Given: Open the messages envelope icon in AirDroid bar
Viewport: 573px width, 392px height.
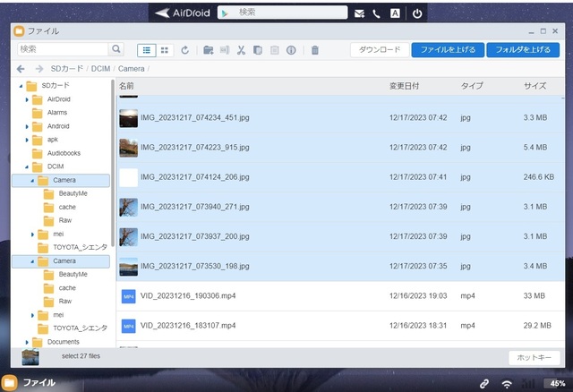Looking at the screenshot, I should click(359, 13).
